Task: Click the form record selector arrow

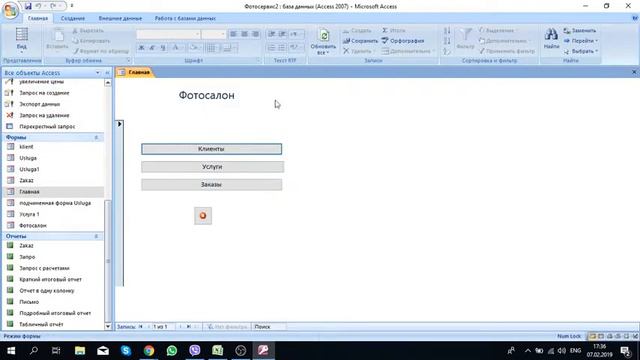Action: [120, 124]
